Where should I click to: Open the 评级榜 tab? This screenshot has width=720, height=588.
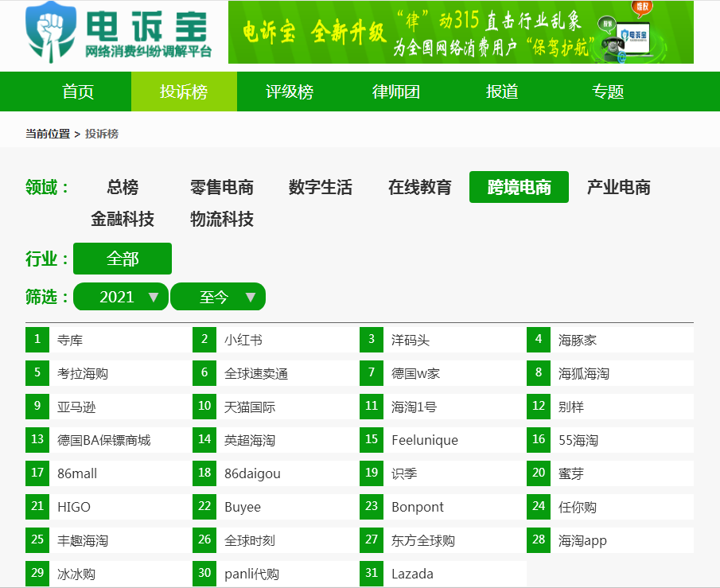click(290, 92)
